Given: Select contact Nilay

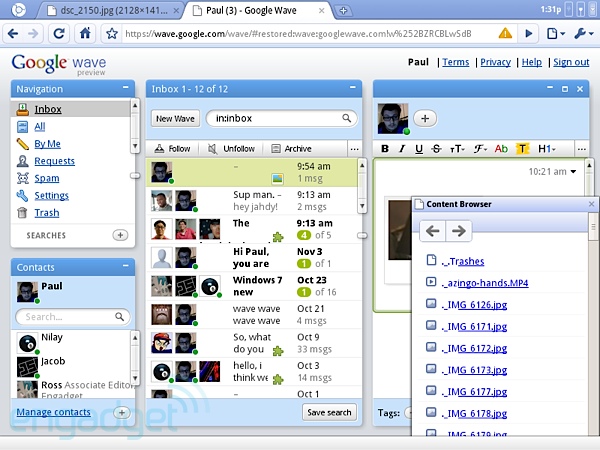Looking at the screenshot, I should click(52, 337).
